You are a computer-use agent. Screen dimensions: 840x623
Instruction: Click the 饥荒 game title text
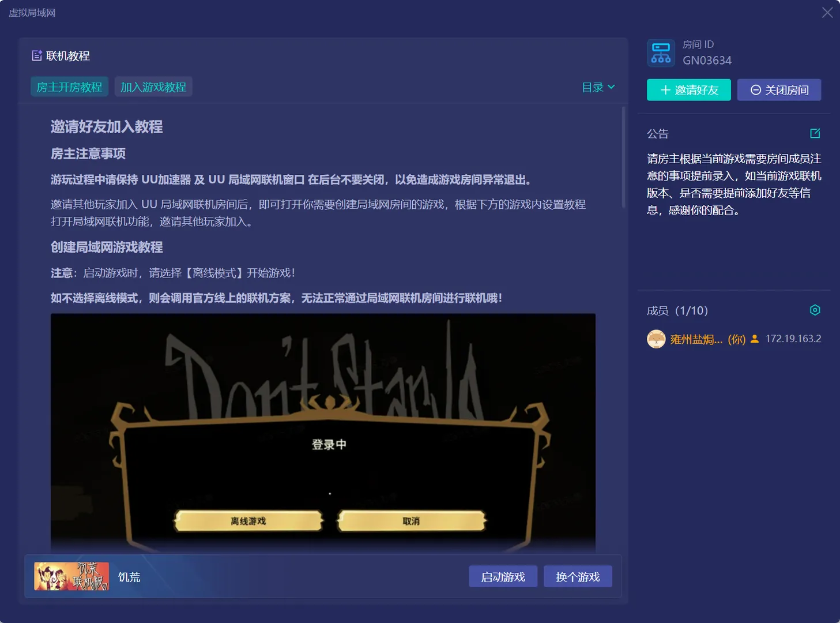point(129,577)
